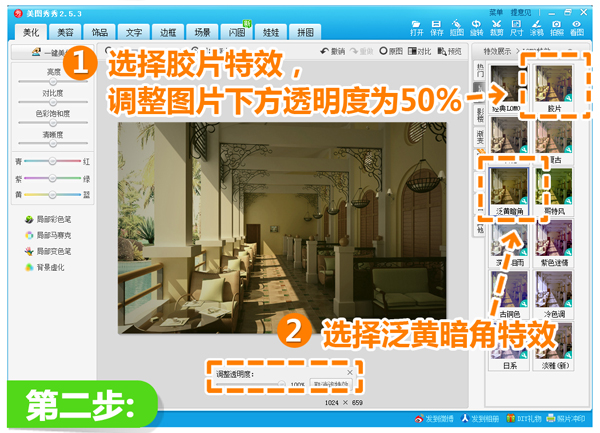Click 照片冲印 photo print in status bar
The width and height of the screenshot is (600, 433).
[566, 418]
